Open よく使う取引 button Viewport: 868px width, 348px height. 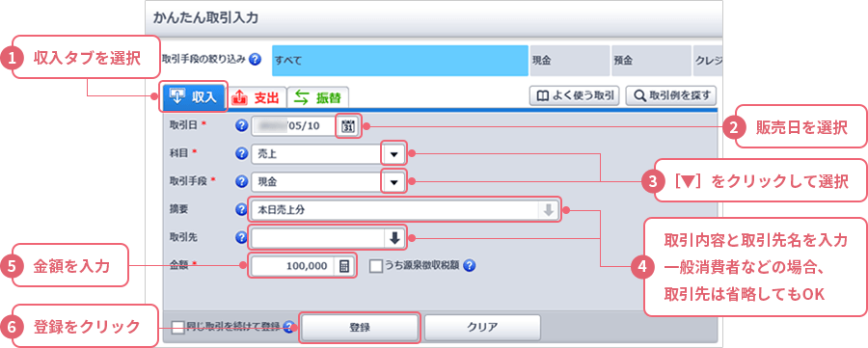[575, 95]
